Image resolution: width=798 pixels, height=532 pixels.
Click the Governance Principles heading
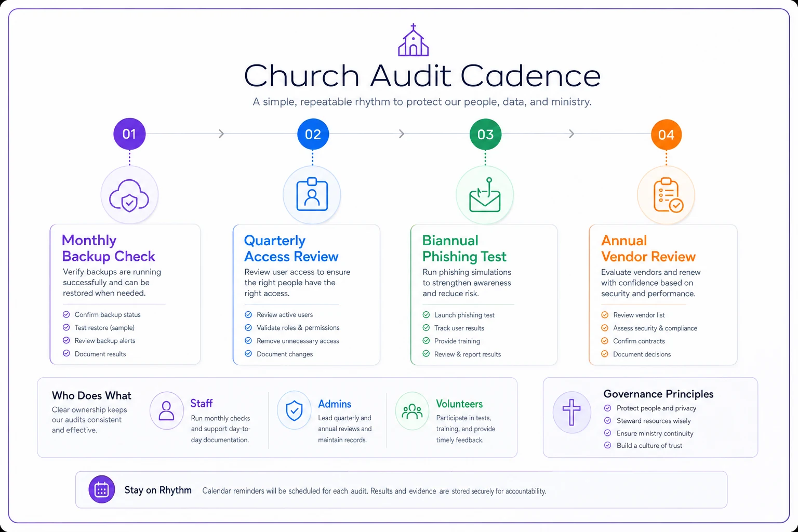coord(658,394)
